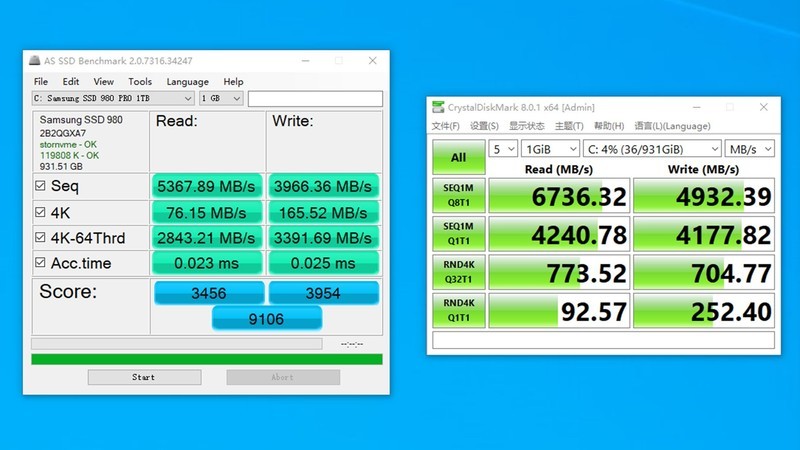Click the stornvme - OK driver status text
The width and height of the screenshot is (800, 450).
tap(68, 144)
